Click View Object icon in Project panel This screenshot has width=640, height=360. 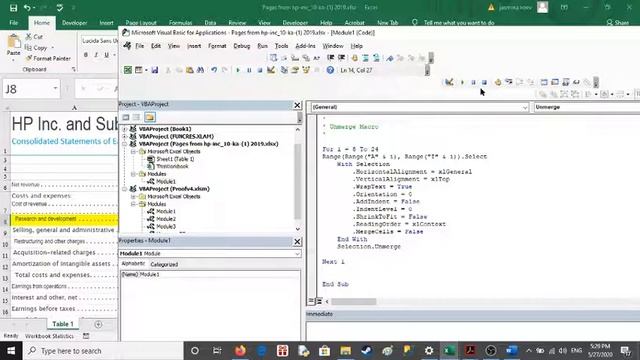(x=137, y=118)
